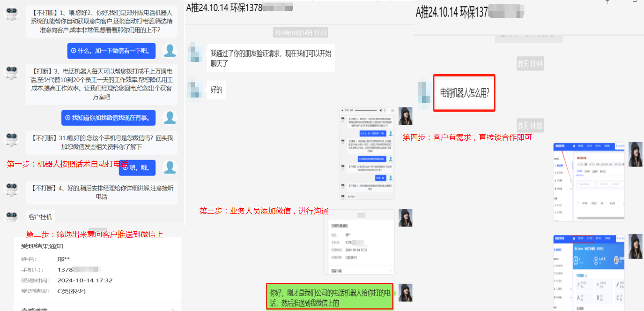This screenshot has width=644, height=311.
Task: Open the bottom dashboard screenshot showing A B C stats
Action: point(588,272)
